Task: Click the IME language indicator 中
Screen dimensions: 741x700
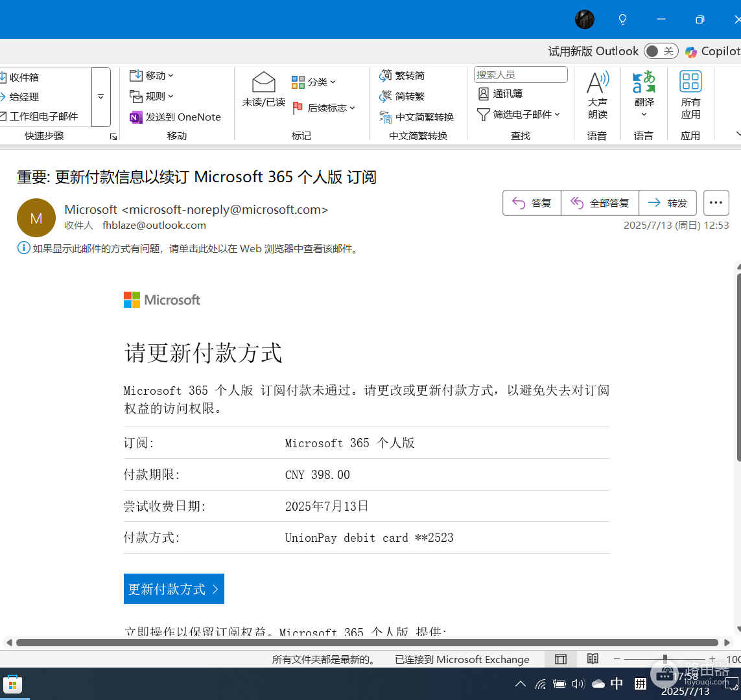Action: pyautogui.click(x=617, y=683)
